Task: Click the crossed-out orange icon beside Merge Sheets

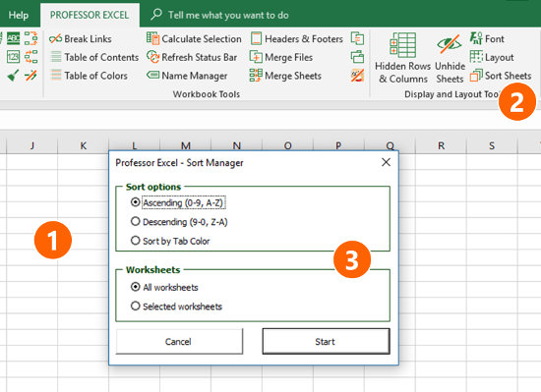Action: click(357, 75)
